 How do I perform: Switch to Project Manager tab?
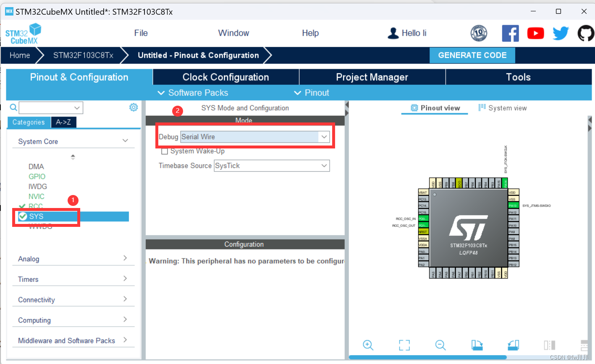click(372, 77)
